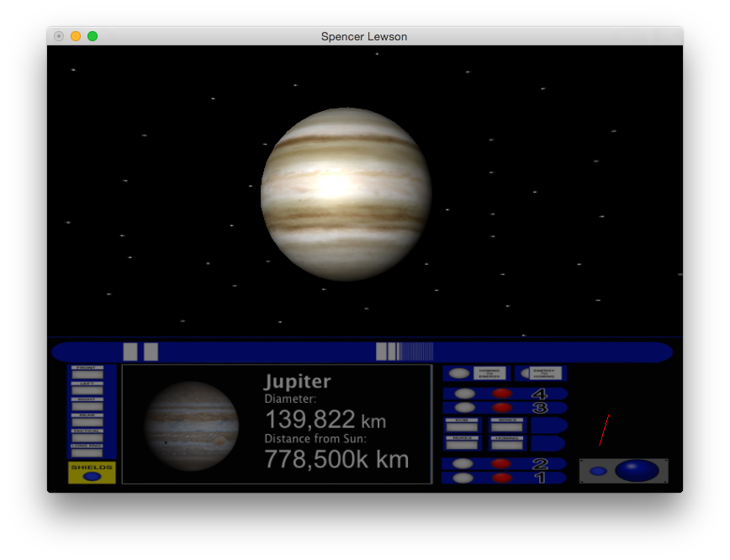This screenshot has height=560, width=730.
Task: Click the small blue button beside trackball
Action: pos(598,471)
